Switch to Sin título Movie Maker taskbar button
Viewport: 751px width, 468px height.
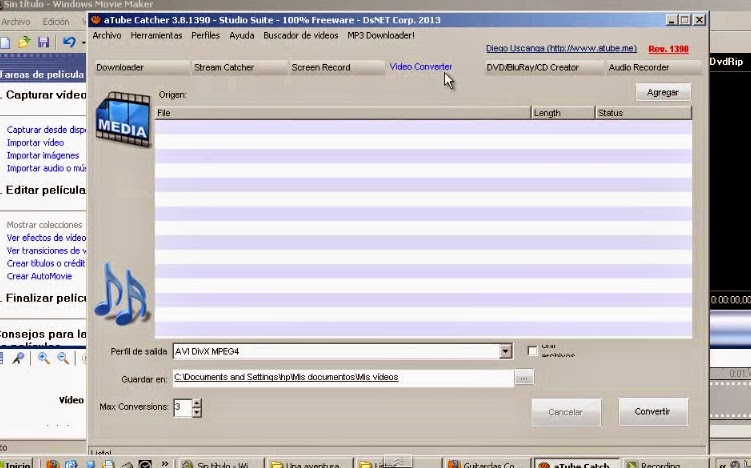click(x=219, y=464)
